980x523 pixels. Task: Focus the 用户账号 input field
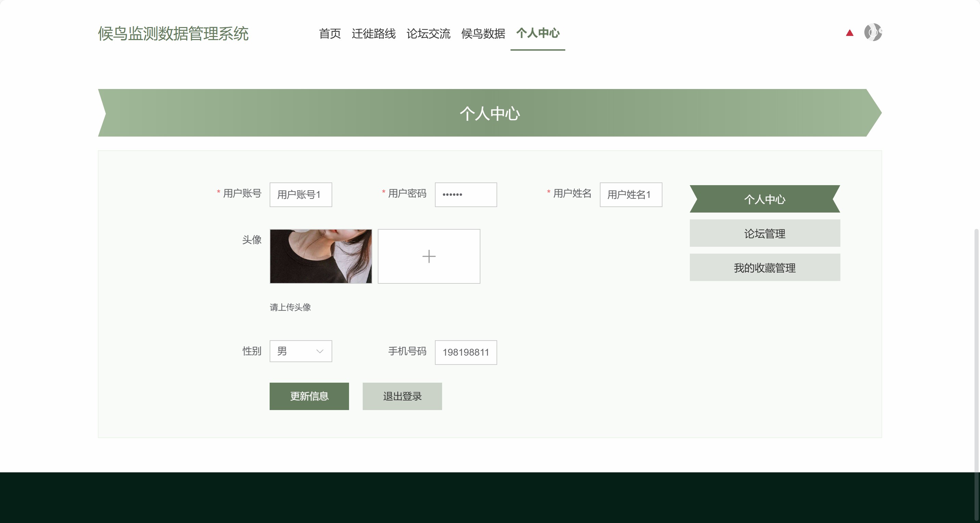[300, 195]
